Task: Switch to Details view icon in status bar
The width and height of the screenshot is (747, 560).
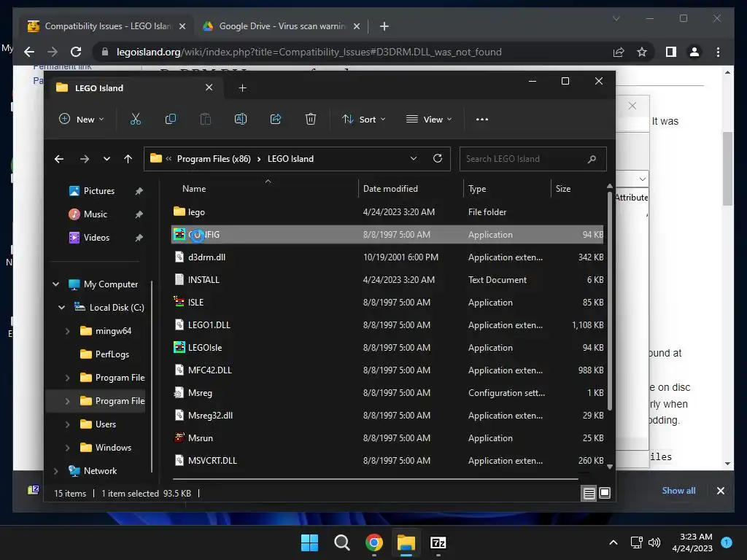Action: point(589,494)
